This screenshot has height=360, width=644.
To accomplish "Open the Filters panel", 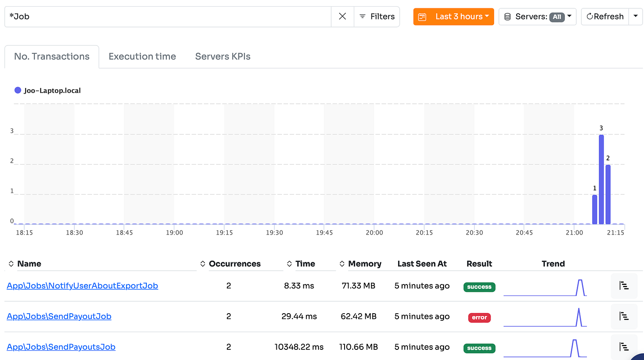I will (x=377, y=17).
